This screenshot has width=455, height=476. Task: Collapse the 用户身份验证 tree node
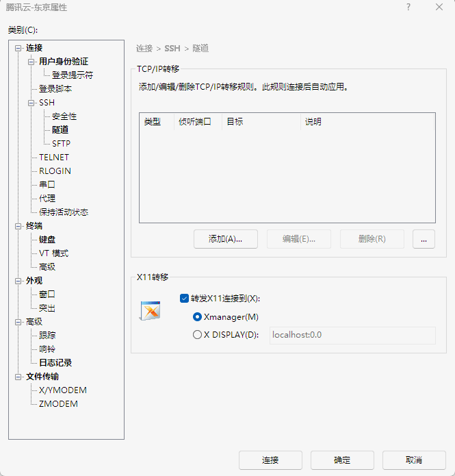(31, 62)
